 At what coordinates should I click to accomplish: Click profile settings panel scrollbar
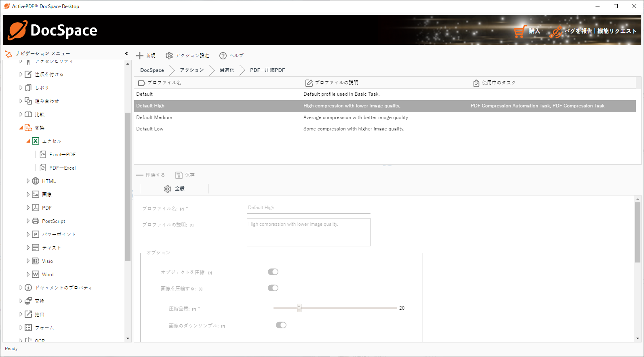tap(638, 232)
